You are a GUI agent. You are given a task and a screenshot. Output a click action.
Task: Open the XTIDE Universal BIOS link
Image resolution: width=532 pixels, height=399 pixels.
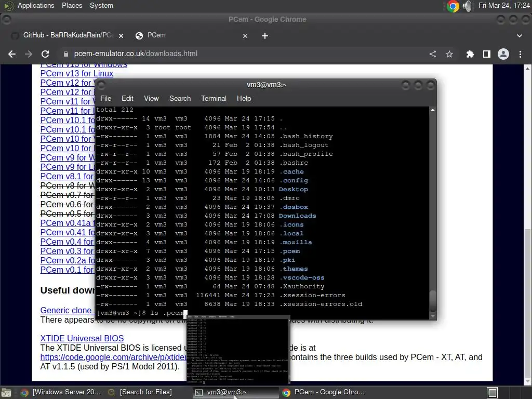tap(82, 338)
